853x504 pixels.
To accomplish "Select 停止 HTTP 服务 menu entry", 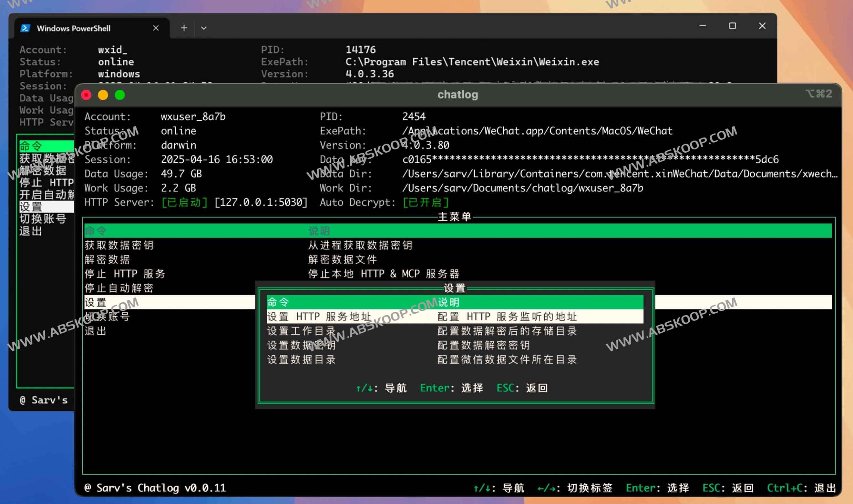I will point(125,274).
